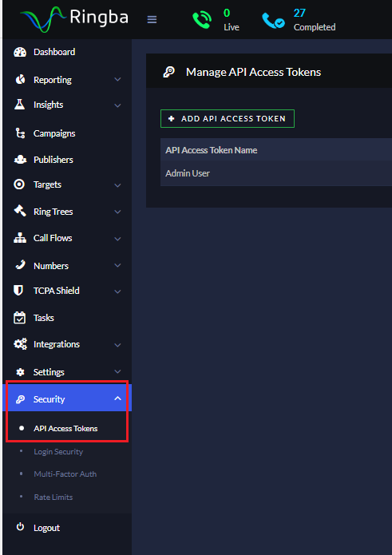392x555 pixels.
Task: Click the API Access Token Name column header
Action: tap(212, 150)
